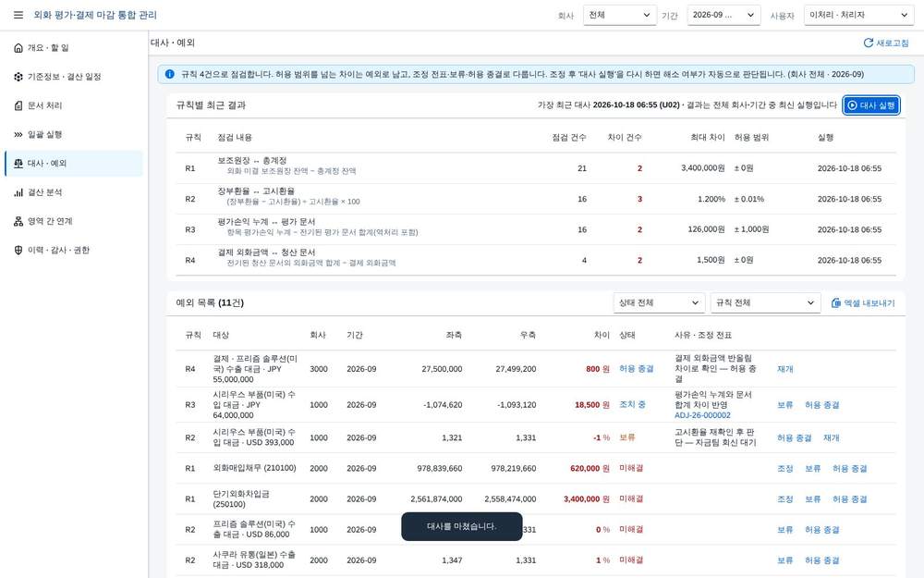The width and height of the screenshot is (924, 578).
Task: Click 허용 종결 on the 단기외화차입금 (250100) row
Action: [850, 499]
